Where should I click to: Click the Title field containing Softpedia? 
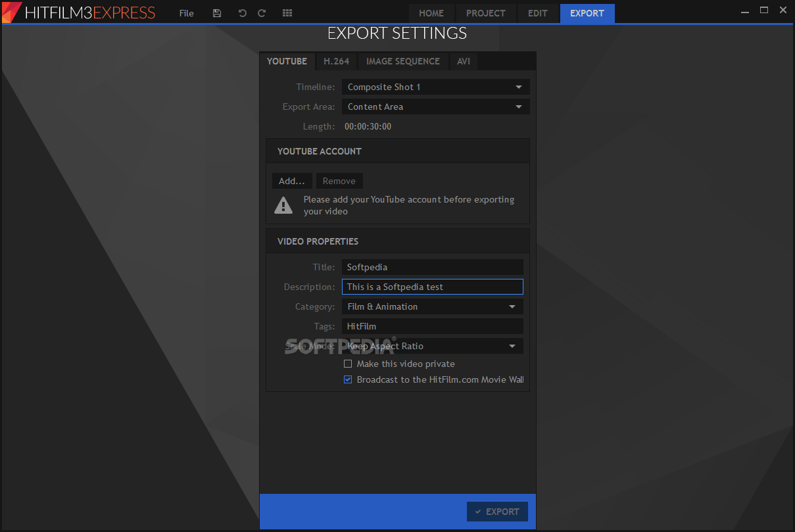coord(433,267)
